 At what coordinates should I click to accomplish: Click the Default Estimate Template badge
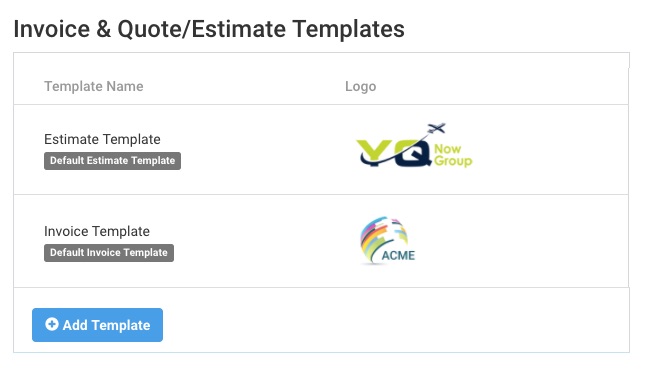(x=112, y=160)
